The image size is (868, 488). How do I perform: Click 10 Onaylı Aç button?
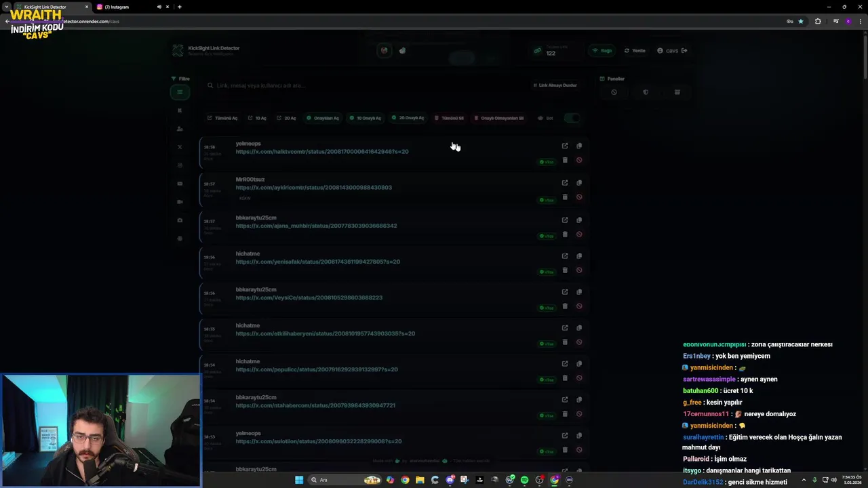[x=365, y=118]
